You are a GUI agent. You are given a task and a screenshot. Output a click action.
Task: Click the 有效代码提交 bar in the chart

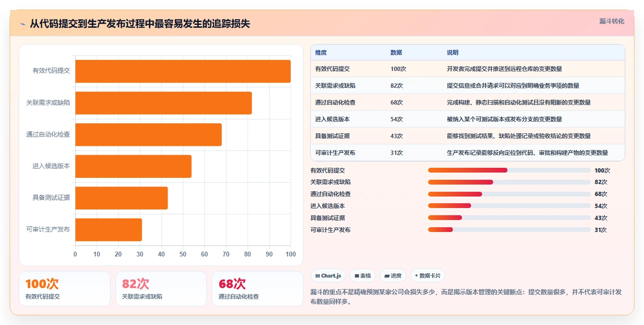coord(183,71)
